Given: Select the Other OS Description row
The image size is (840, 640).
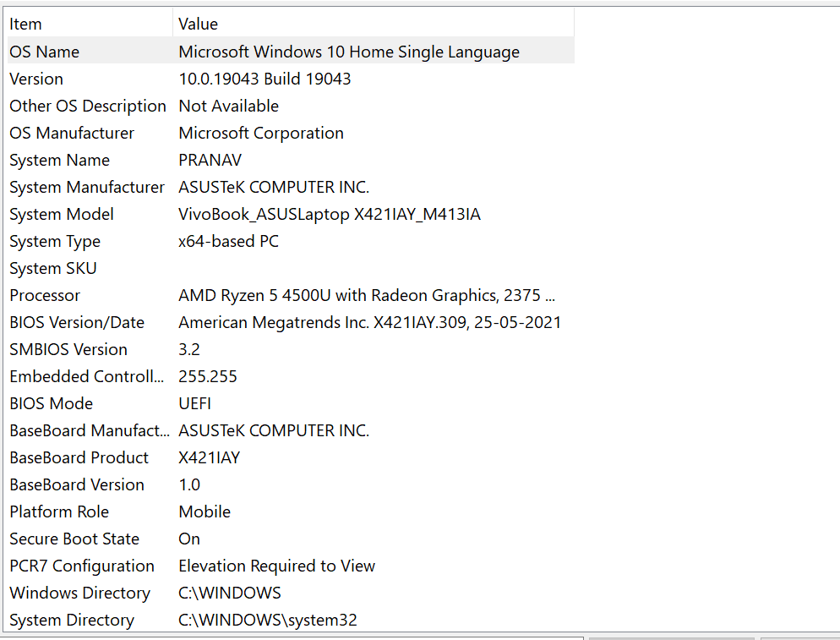Looking at the screenshot, I should coord(88,106).
